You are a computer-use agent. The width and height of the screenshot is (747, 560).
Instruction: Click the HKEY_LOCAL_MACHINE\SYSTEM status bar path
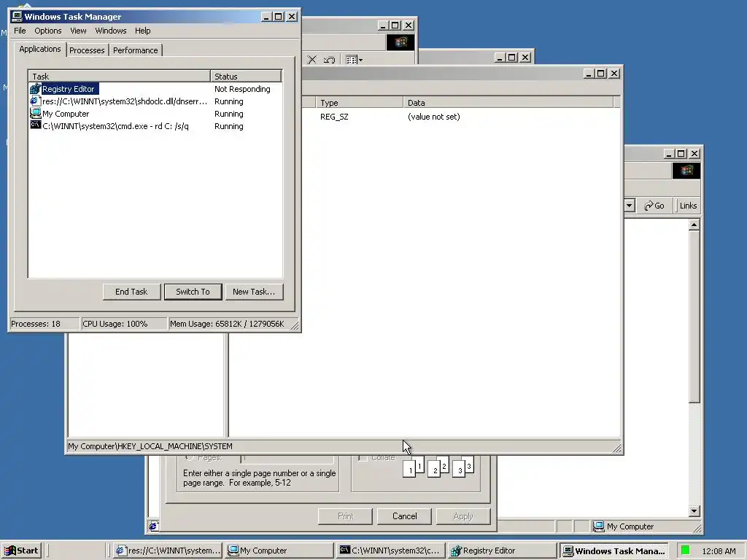[150, 446]
